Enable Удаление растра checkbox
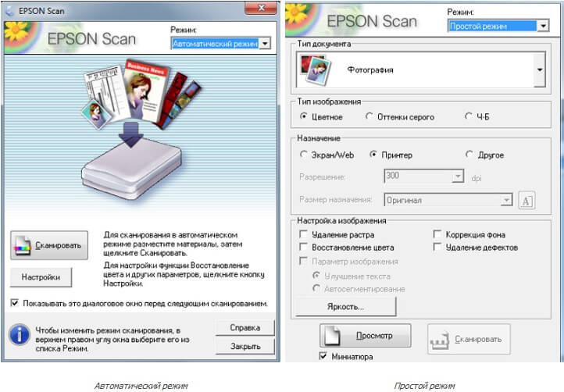This screenshot has height=392, width=564. (x=303, y=234)
